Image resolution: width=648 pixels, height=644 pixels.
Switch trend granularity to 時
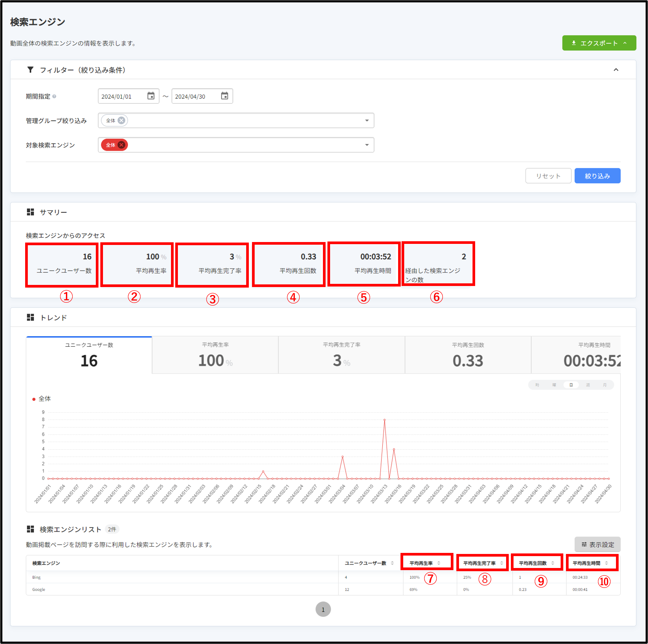click(537, 385)
